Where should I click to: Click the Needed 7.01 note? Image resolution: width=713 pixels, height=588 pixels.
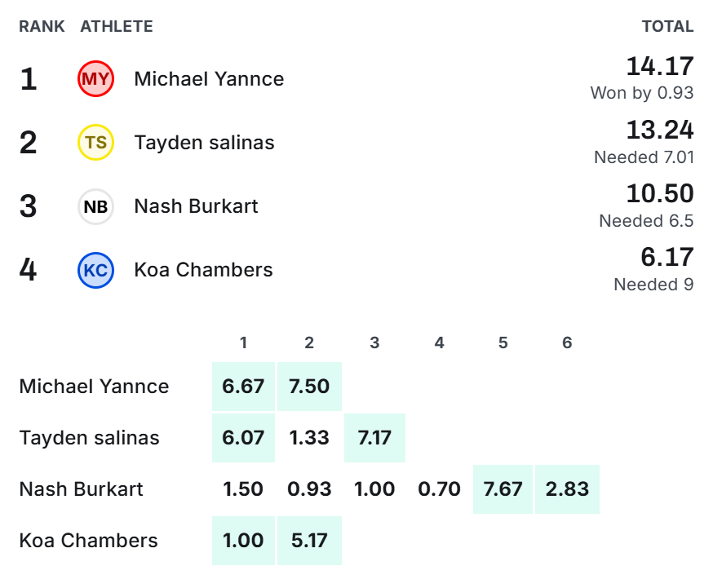[644, 157]
